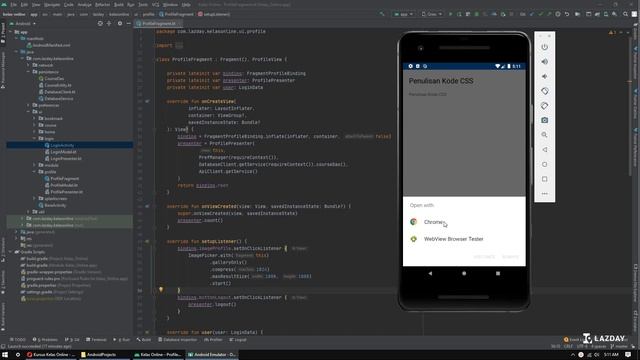
Task: Click the ProfileFragment breadcrumb in navigation bar
Action: [x=176, y=14]
